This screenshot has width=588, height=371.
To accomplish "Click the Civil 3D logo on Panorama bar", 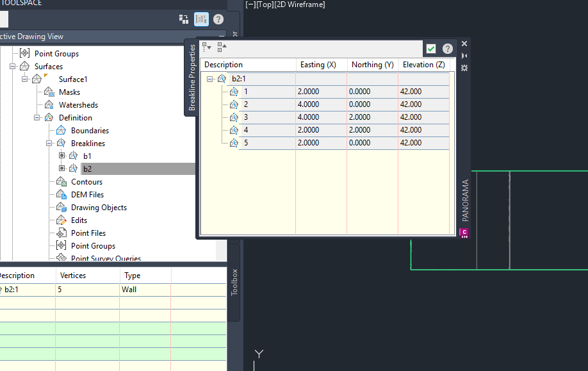I will (x=464, y=233).
